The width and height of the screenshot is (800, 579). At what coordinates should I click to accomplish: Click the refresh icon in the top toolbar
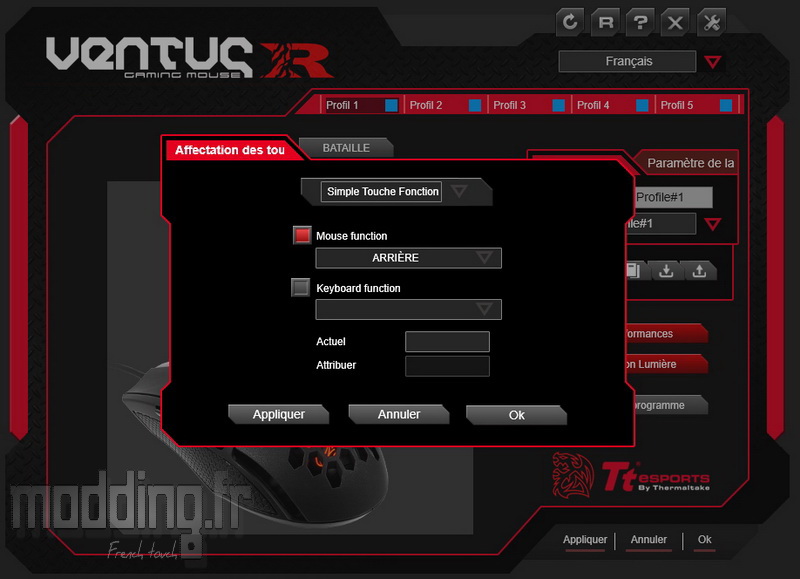point(570,22)
